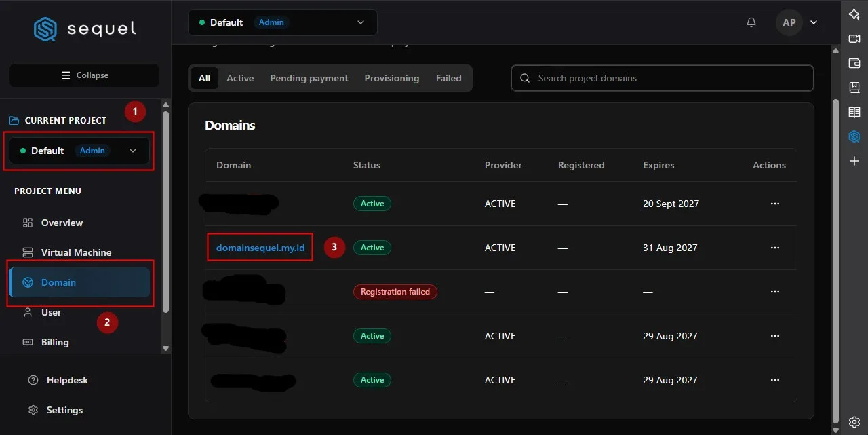This screenshot has width=868, height=435.
Task: Click the Sequel logo in the sidebar
Action: click(x=85, y=29)
